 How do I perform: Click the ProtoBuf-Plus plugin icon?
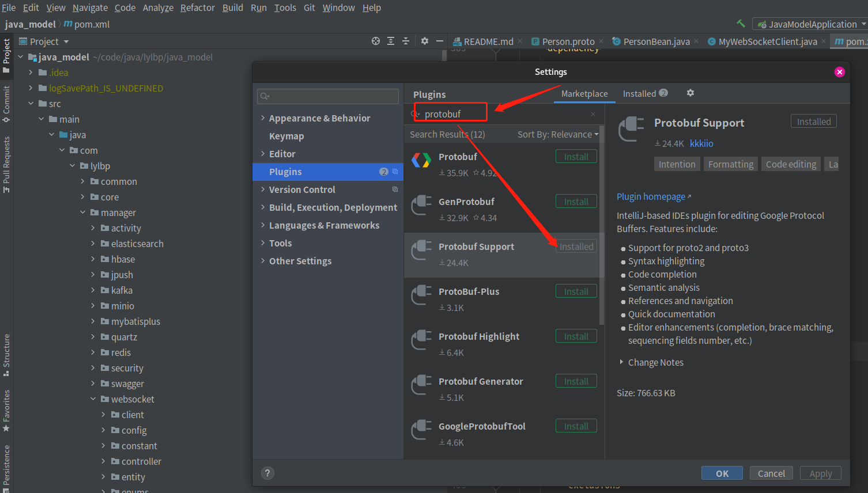tap(421, 295)
